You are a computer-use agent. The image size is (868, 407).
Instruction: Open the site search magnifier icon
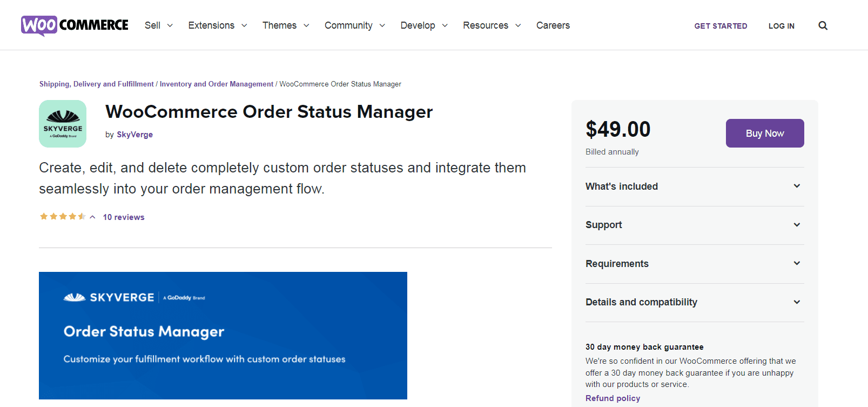click(823, 25)
